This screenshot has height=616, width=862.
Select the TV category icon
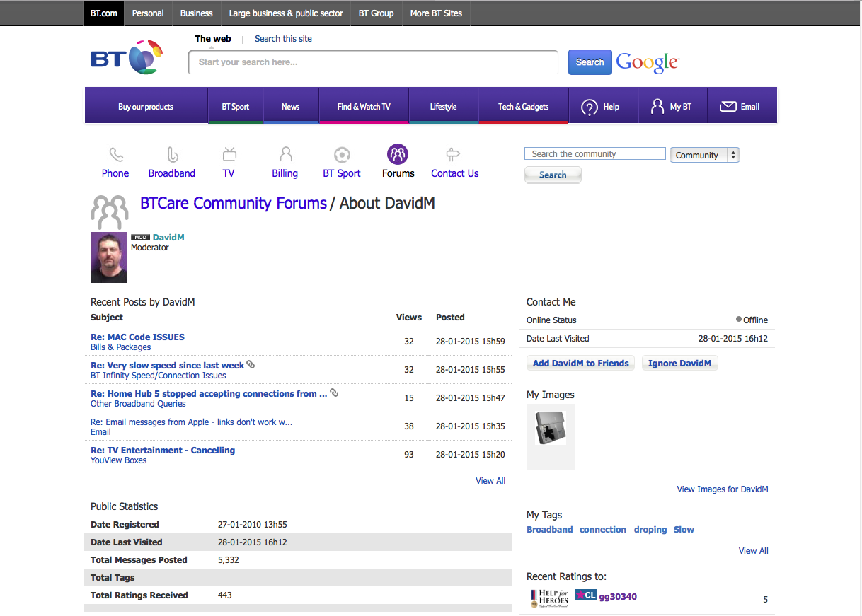click(x=229, y=154)
